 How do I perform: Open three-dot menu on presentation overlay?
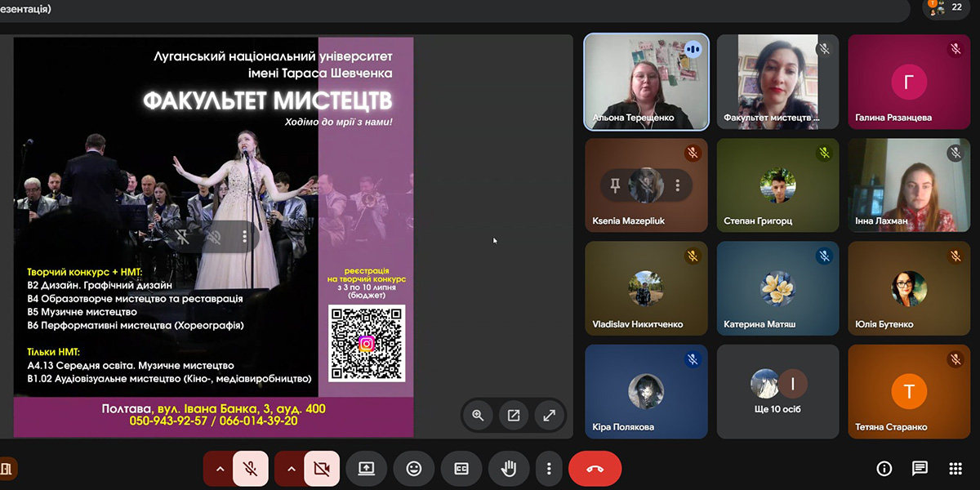tap(244, 237)
